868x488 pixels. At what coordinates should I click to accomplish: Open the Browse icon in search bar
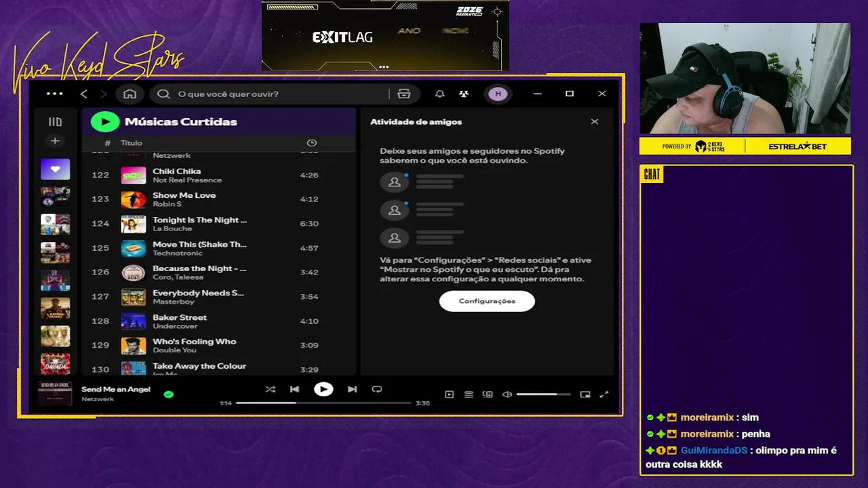404,94
